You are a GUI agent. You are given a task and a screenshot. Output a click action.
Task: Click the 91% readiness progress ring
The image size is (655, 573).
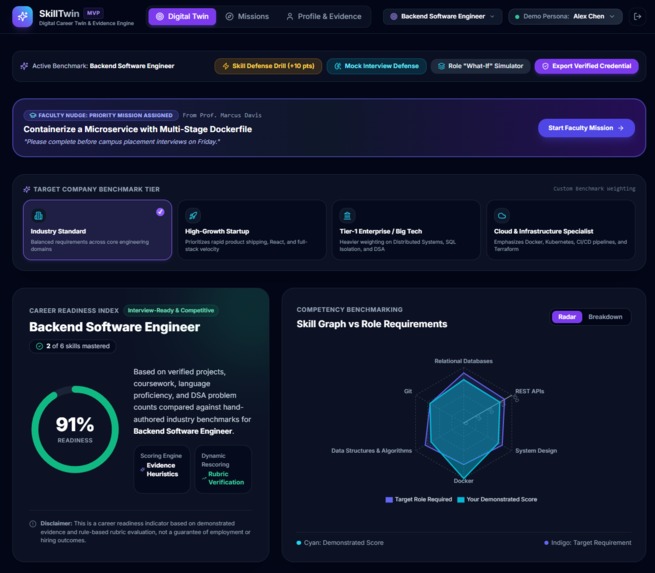click(x=75, y=429)
